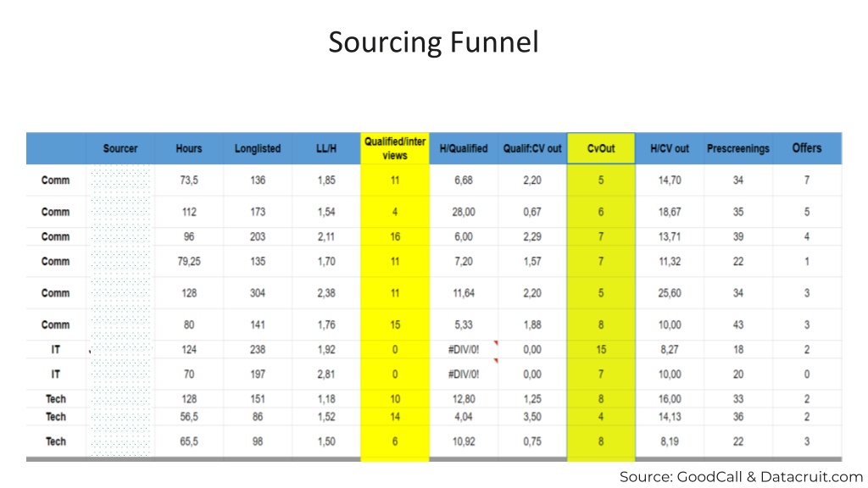Screen dimensions: 868x488
Task: Select the Sourcer column header
Action: pos(120,148)
